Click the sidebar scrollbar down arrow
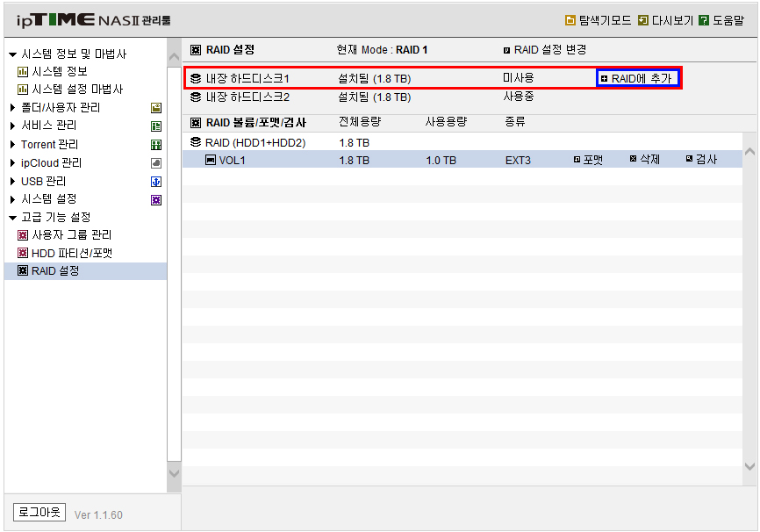760x532 pixels. [x=174, y=473]
